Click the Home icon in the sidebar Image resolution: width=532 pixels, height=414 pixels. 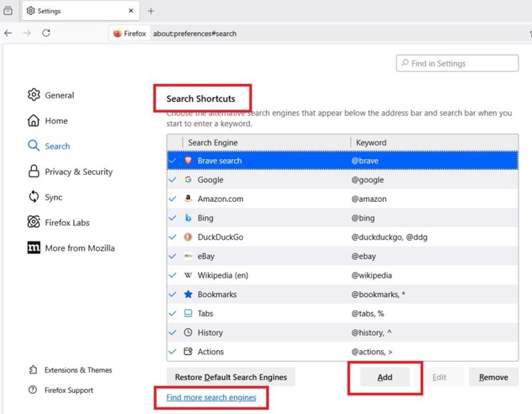pyautogui.click(x=34, y=120)
